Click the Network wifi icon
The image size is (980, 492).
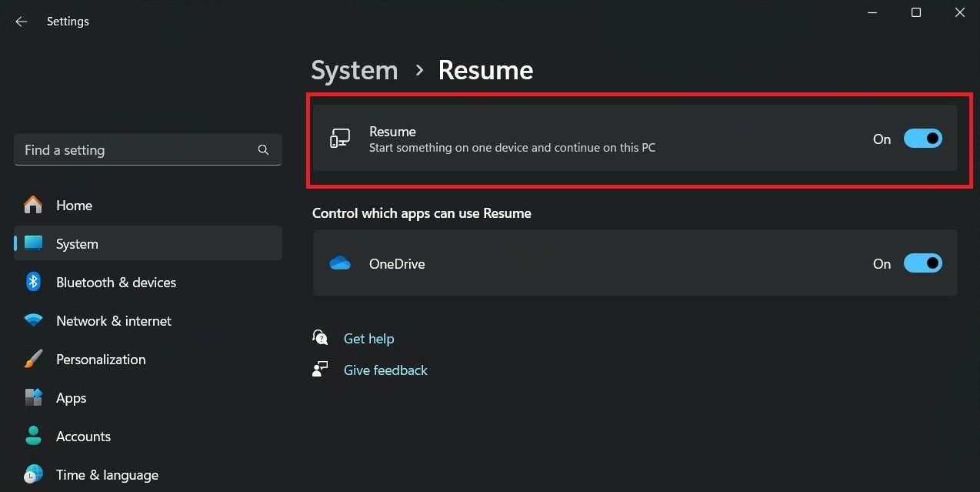[33, 320]
